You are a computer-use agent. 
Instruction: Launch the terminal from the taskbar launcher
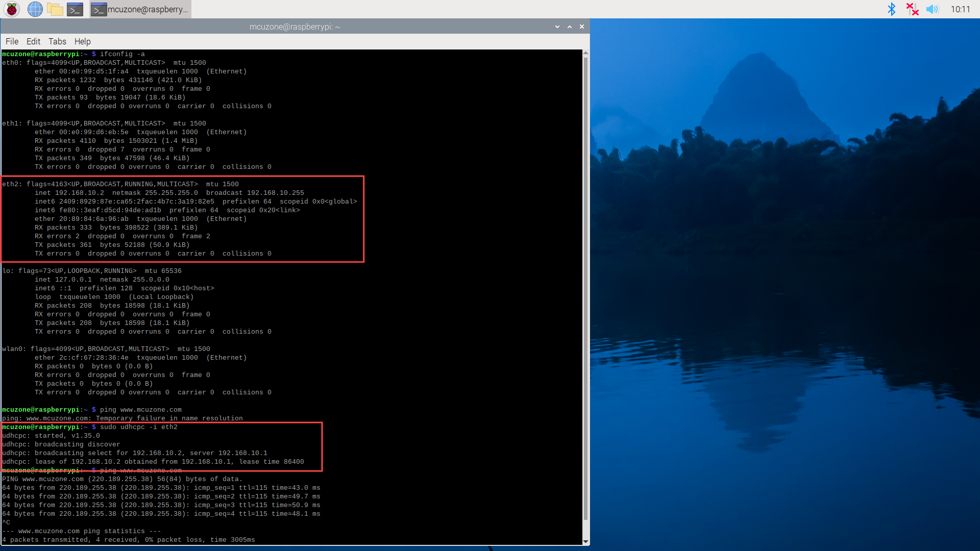[75, 9]
